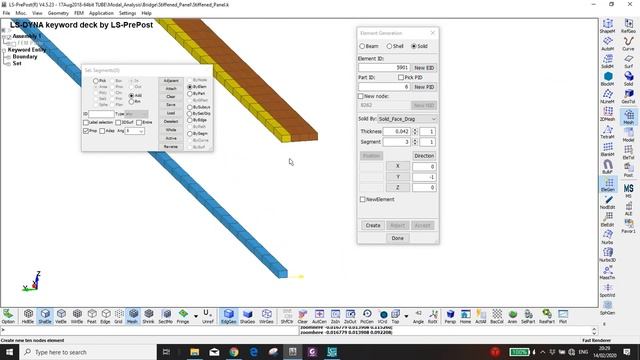Toggle HidEle hidden element display
The width and height of the screenshot is (640, 360).
pyautogui.click(x=28, y=316)
